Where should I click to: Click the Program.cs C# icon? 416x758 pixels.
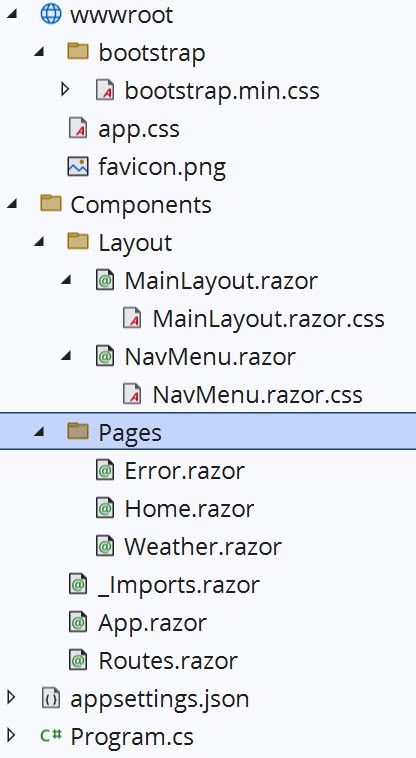tap(51, 736)
